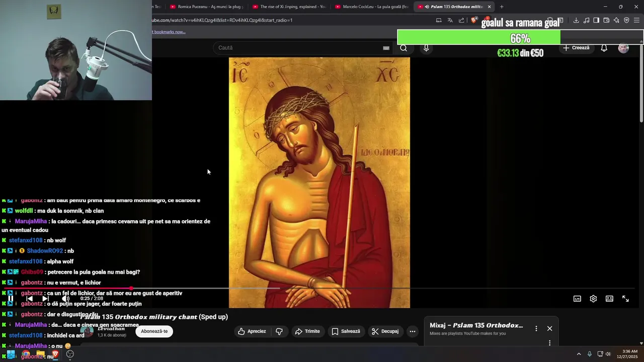This screenshot has width=644, height=362.
Task: Open Mixaj playlist options menu
Action: click(536, 328)
